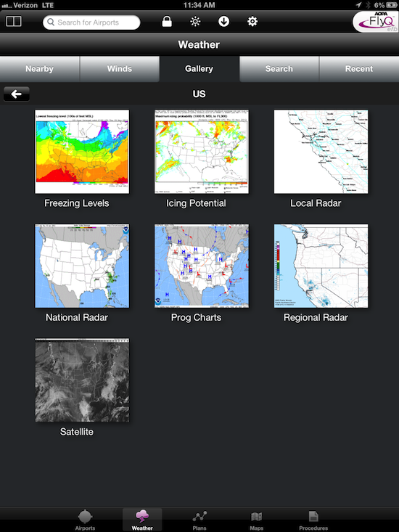399x532 pixels.
Task: Open the Satellite imagery thumbnail
Action: (x=82, y=380)
